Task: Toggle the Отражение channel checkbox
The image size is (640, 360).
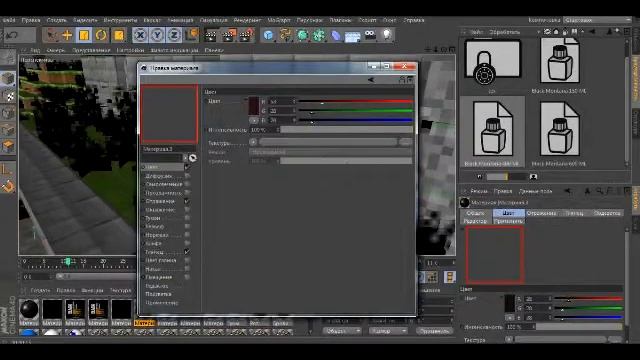Action: pos(187,201)
